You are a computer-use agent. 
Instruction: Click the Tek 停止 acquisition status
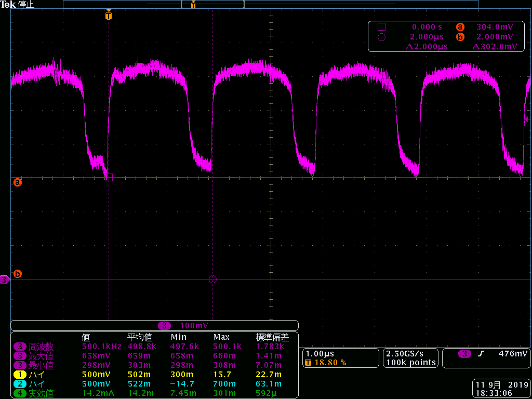pos(17,4)
